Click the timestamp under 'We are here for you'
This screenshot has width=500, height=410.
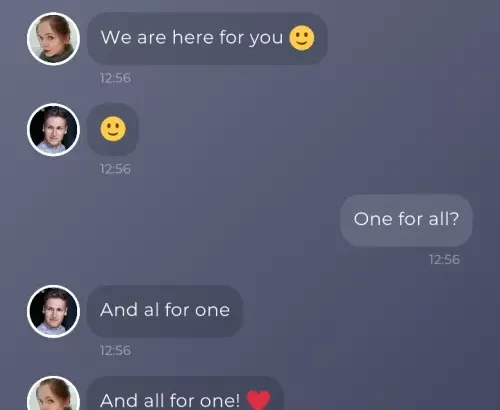tap(115, 78)
